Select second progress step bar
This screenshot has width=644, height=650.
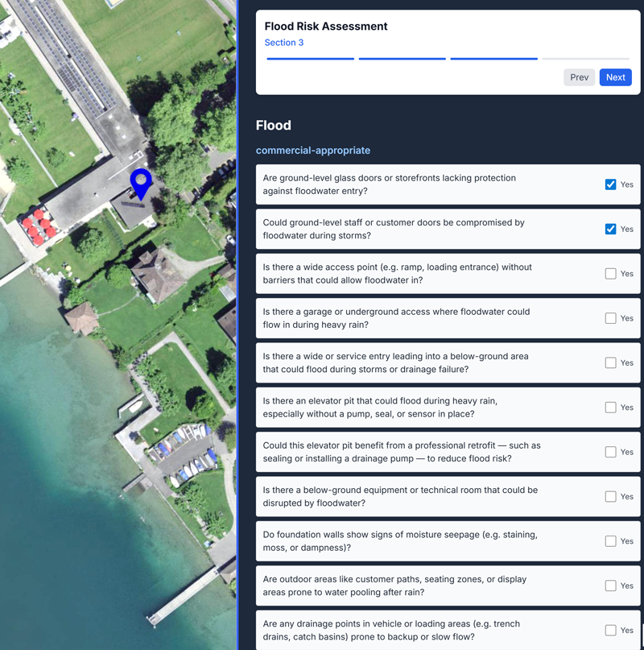402,59
